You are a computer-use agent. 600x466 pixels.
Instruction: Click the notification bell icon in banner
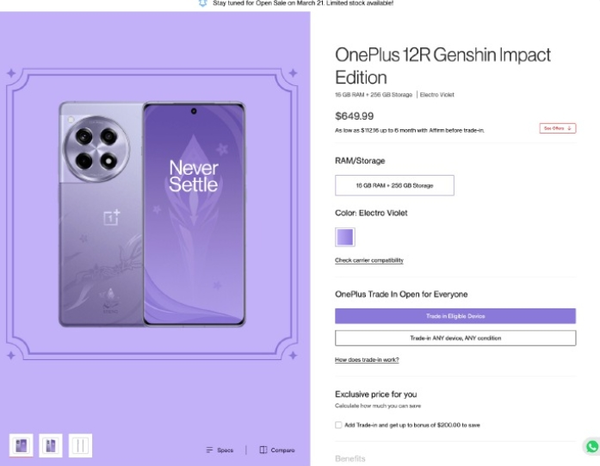pyautogui.click(x=203, y=3)
